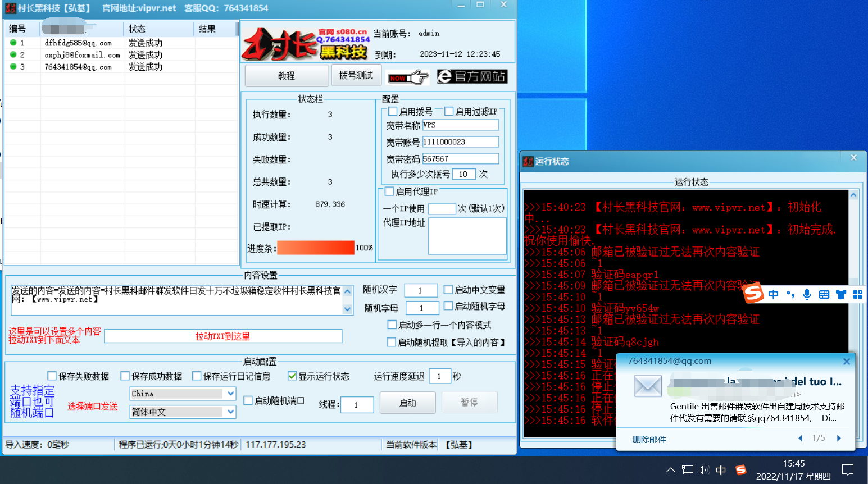Image resolution: width=868 pixels, height=484 pixels.
Task: Click the 运行状态 window title icon
Action: coord(528,162)
